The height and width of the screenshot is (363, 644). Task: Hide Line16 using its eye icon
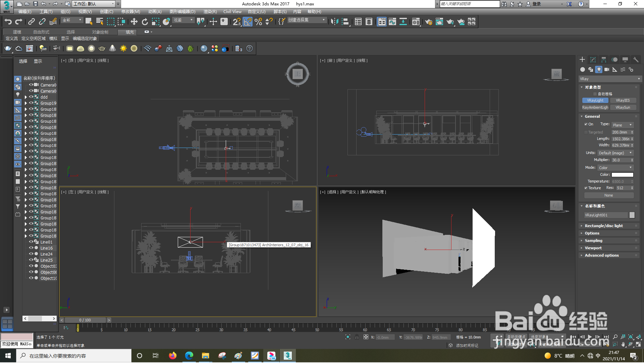[x=31, y=248]
